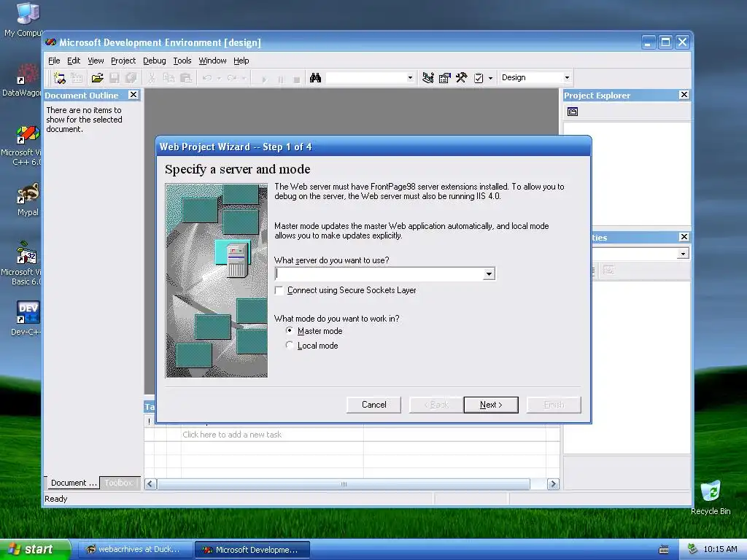Click the Paste clipboard icon

pyautogui.click(x=186, y=78)
